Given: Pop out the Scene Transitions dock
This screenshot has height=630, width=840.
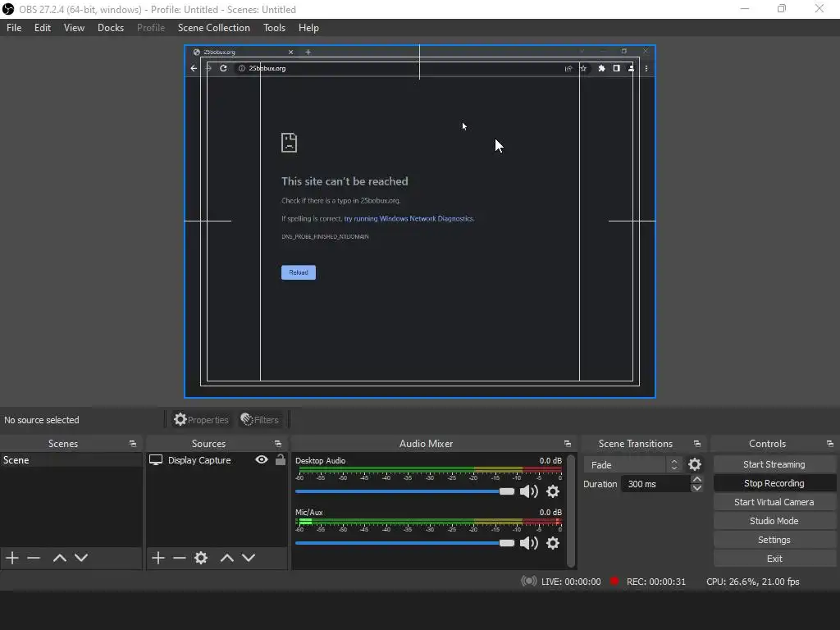Looking at the screenshot, I should pyautogui.click(x=697, y=444).
